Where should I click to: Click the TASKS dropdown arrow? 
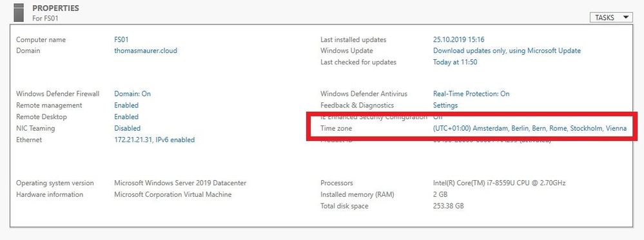coord(625,17)
